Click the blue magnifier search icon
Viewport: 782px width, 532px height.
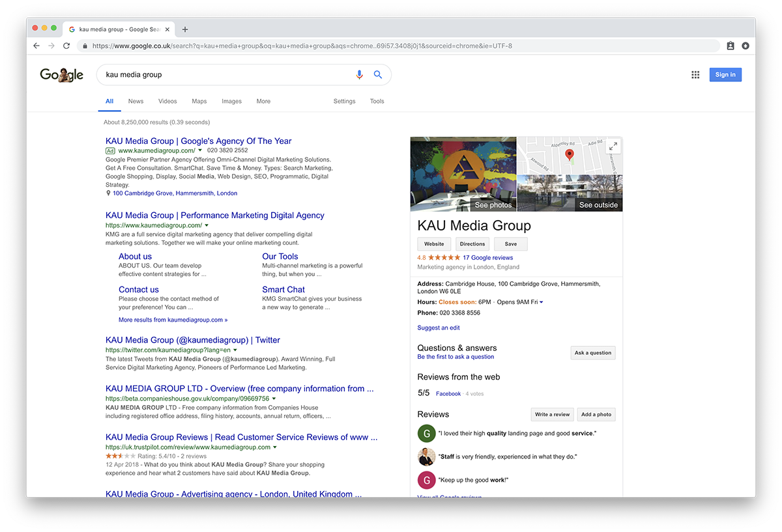(378, 75)
